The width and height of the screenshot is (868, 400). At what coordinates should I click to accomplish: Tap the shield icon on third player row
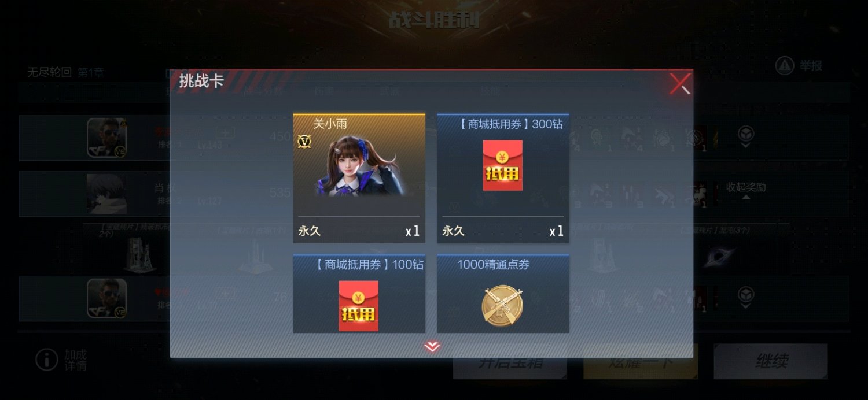click(746, 295)
